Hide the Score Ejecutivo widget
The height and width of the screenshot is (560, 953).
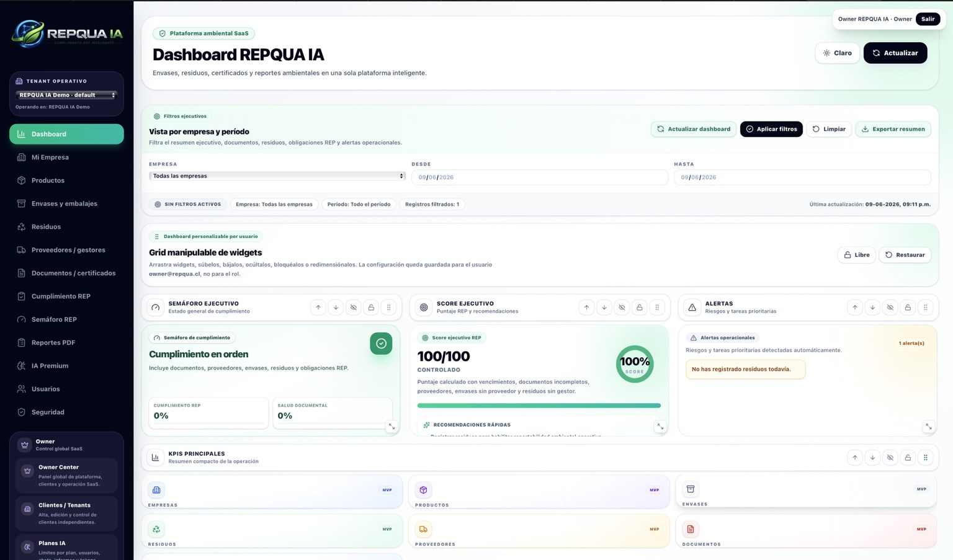click(622, 308)
